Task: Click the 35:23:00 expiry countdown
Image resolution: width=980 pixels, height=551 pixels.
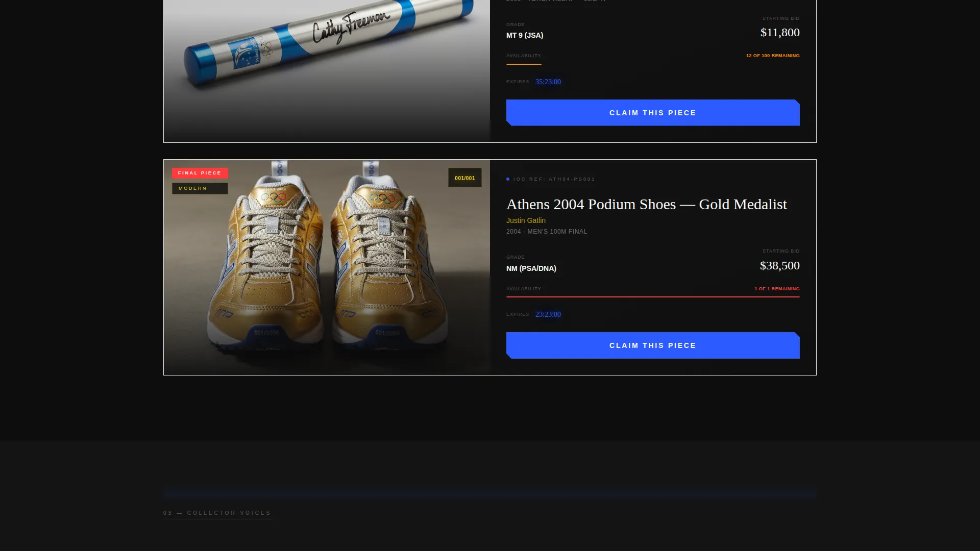Action: click(548, 82)
